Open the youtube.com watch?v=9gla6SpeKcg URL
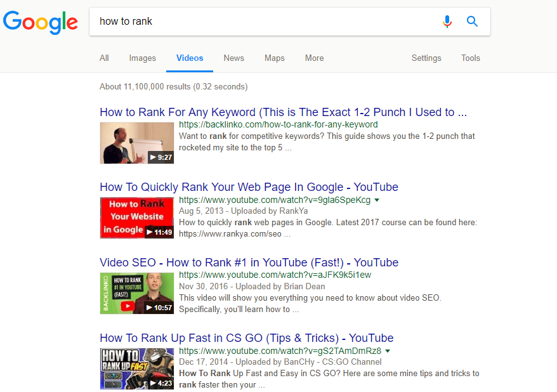 [x=275, y=200]
